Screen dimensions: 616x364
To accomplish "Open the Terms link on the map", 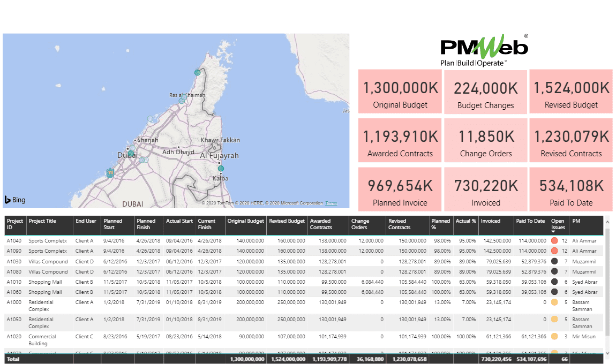I will (x=331, y=203).
